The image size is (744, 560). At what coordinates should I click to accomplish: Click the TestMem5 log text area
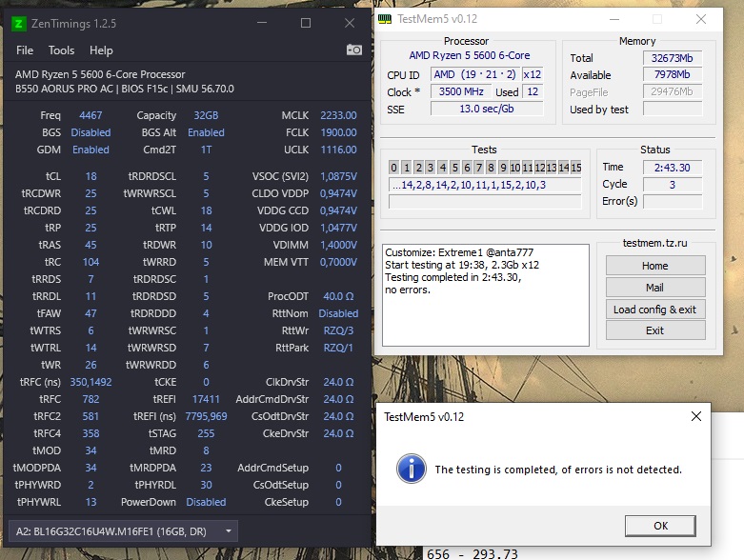coord(486,295)
